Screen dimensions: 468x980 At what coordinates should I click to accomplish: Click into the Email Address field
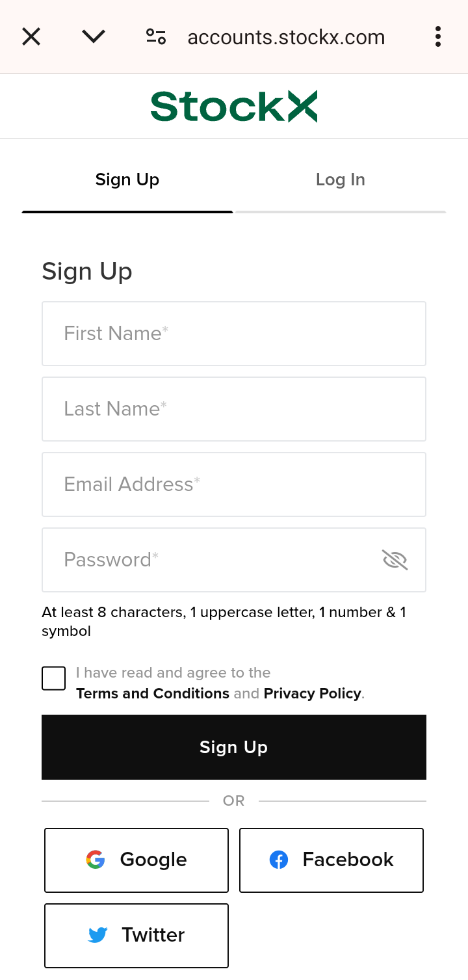tap(234, 484)
